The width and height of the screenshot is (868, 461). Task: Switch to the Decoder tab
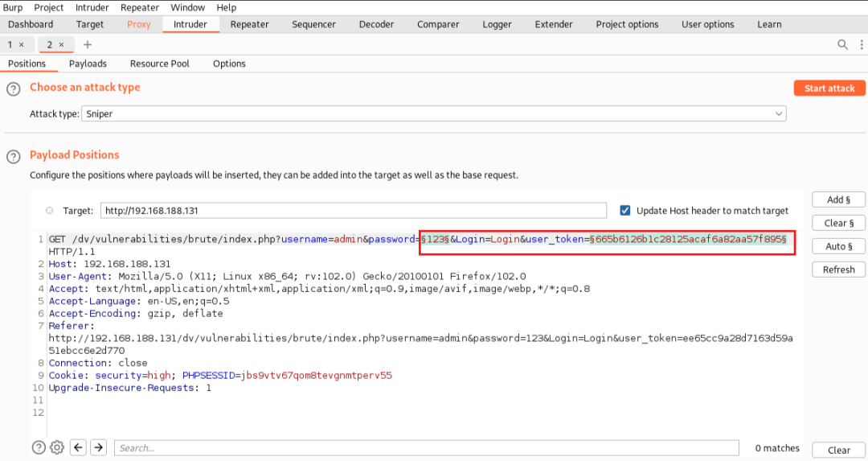[376, 24]
